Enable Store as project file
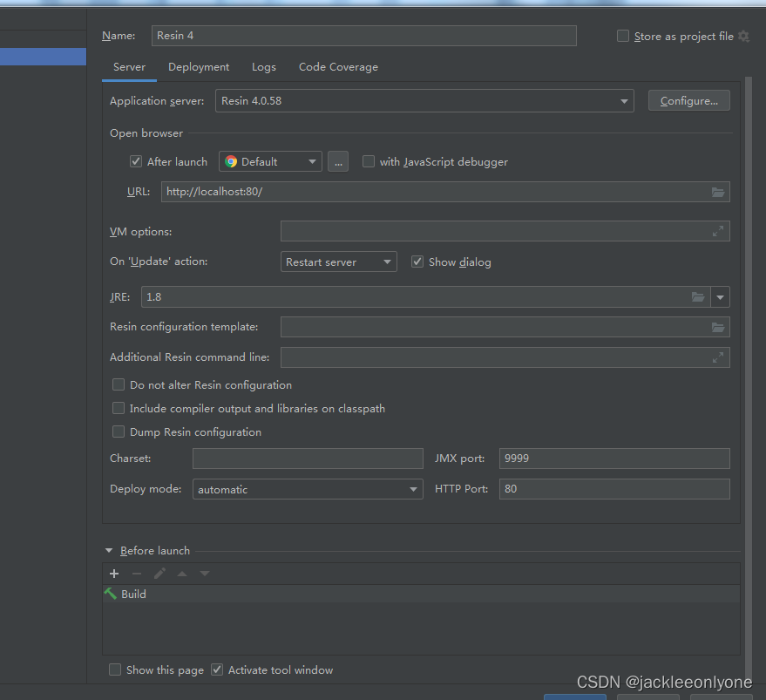The width and height of the screenshot is (766, 700). 623,36
